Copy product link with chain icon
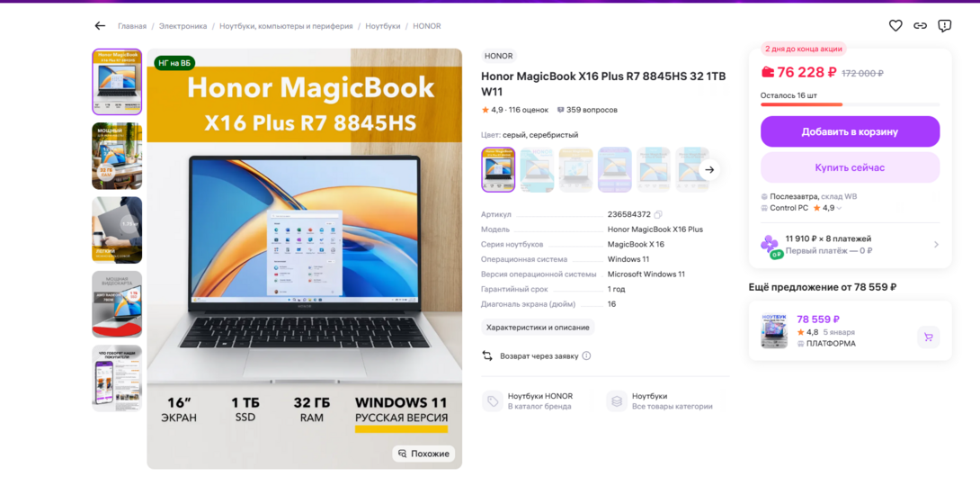 pyautogui.click(x=920, y=25)
